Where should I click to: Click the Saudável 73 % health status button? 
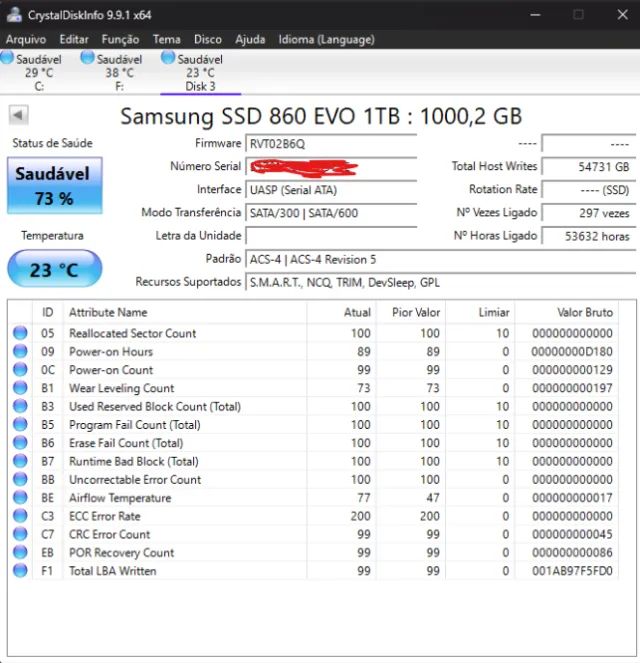(55, 186)
